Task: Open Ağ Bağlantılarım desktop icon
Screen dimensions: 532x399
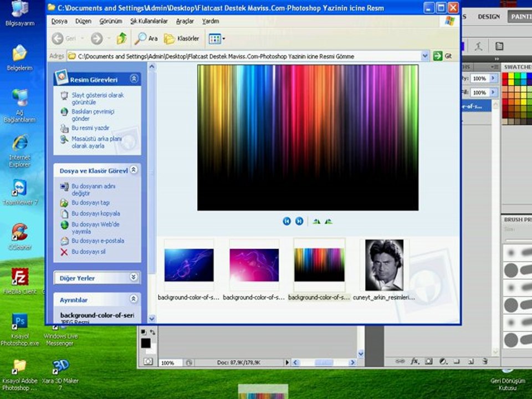Action: point(20,106)
